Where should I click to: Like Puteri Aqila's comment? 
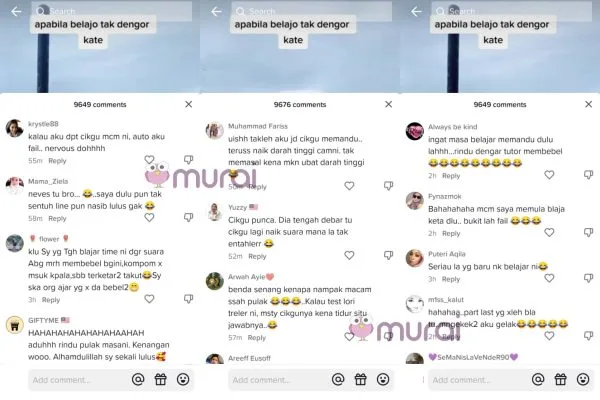point(549,278)
